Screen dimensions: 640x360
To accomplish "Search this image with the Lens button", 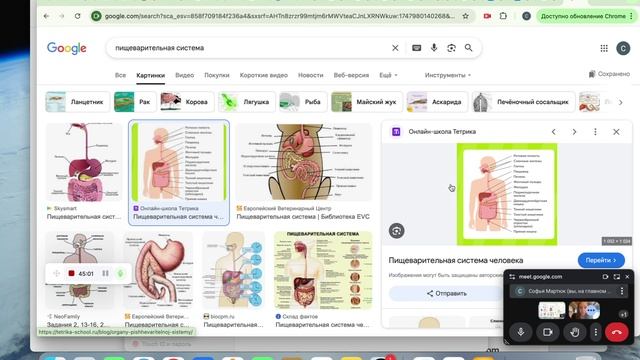I will [x=396, y=231].
